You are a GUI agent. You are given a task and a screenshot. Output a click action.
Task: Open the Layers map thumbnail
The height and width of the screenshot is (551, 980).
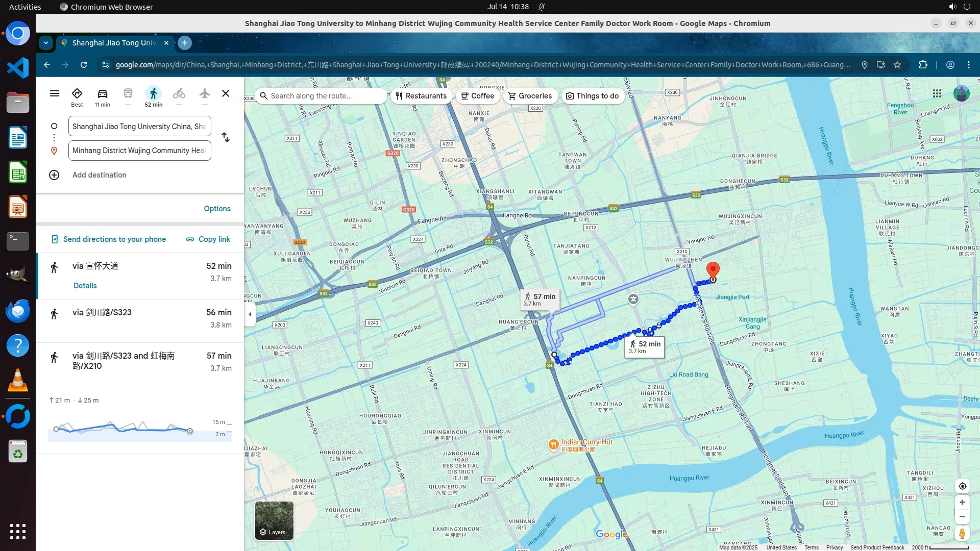[274, 520]
